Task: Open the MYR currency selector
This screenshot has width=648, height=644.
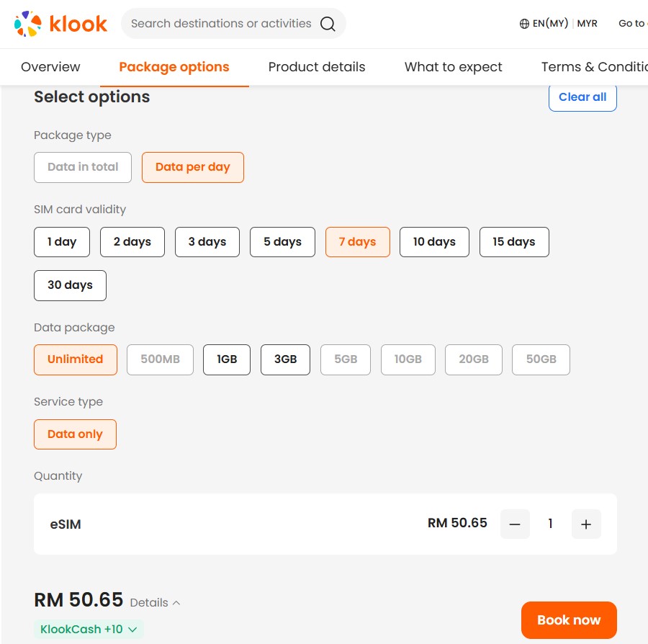Action: point(587,23)
